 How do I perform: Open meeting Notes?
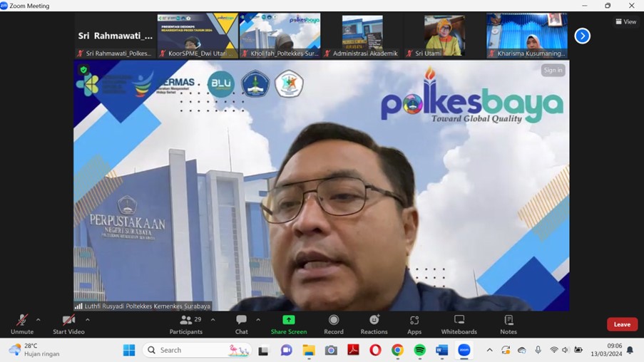click(508, 324)
